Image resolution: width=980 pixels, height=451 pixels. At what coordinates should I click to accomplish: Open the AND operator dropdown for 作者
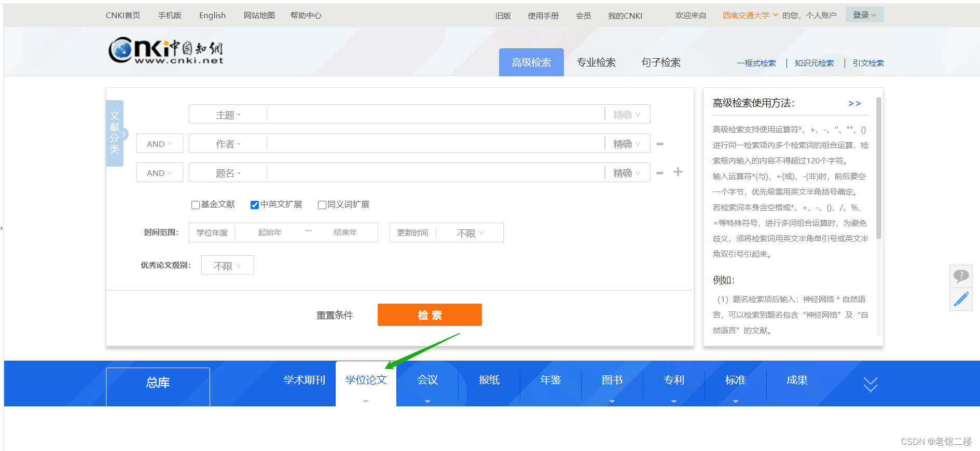tap(159, 144)
